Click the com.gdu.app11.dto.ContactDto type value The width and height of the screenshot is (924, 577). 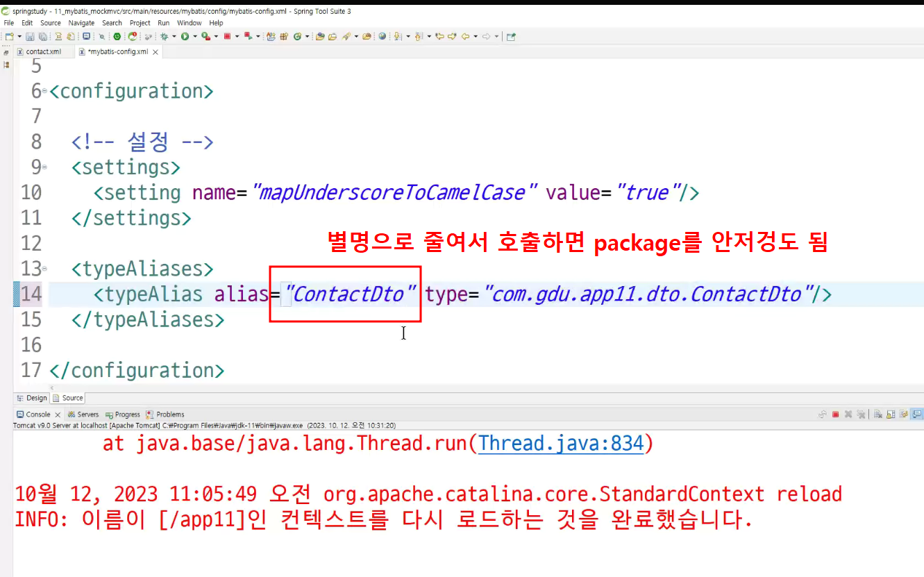pyautogui.click(x=648, y=294)
